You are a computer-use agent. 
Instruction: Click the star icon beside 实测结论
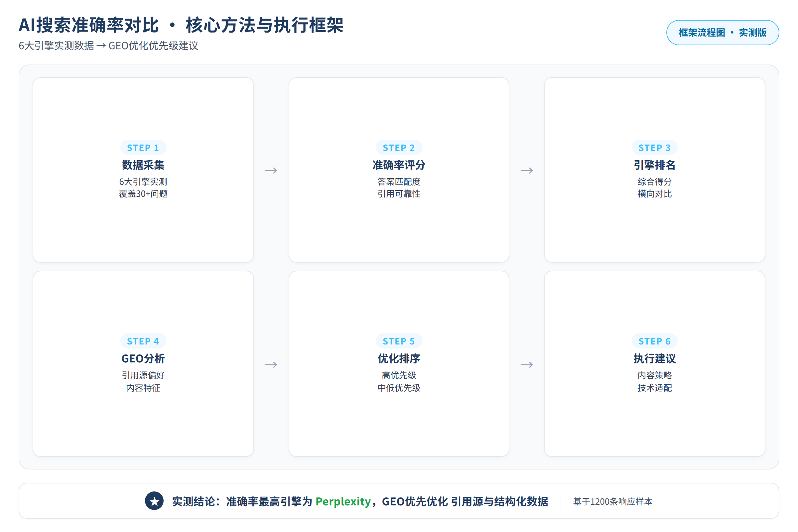[x=154, y=501]
